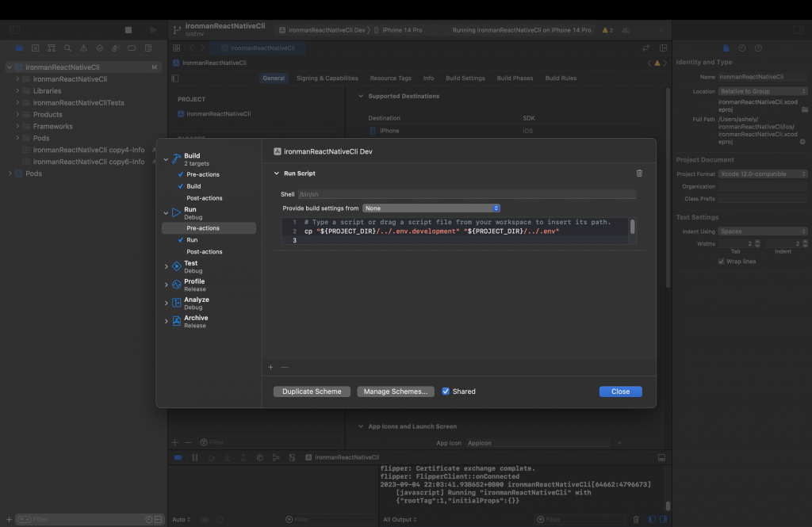812x527 pixels.
Task: Click the Tab width stepper
Action: pos(757,243)
